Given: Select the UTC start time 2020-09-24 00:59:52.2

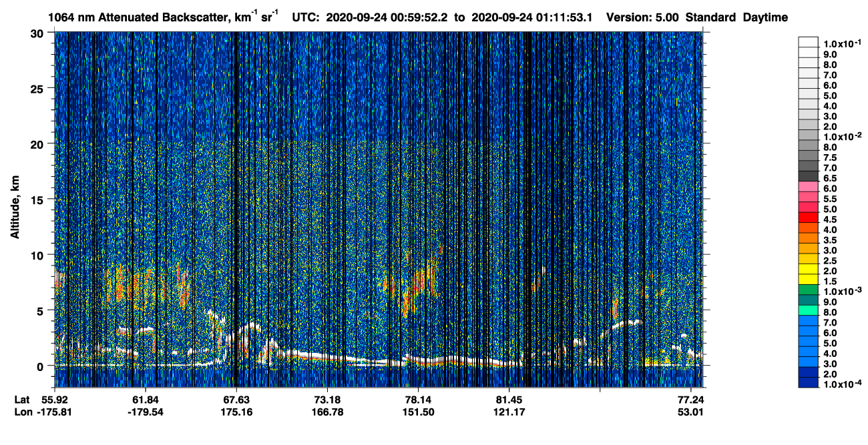Looking at the screenshot, I should coord(388,17).
